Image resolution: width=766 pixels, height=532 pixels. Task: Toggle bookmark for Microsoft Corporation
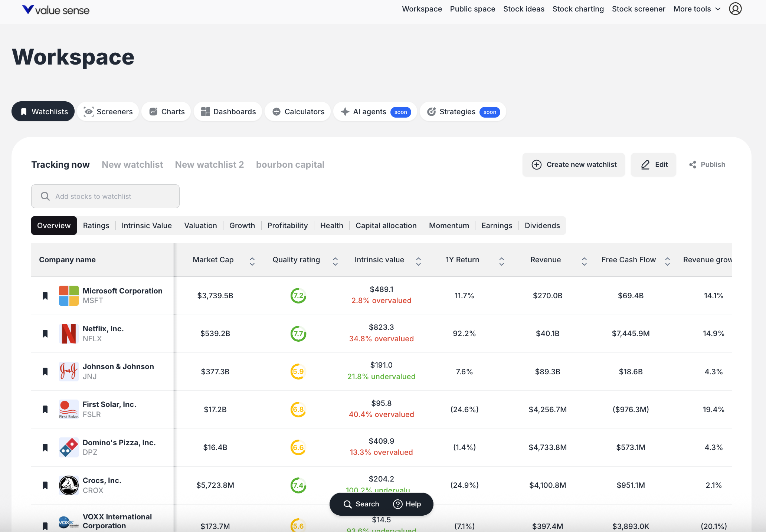(45, 296)
